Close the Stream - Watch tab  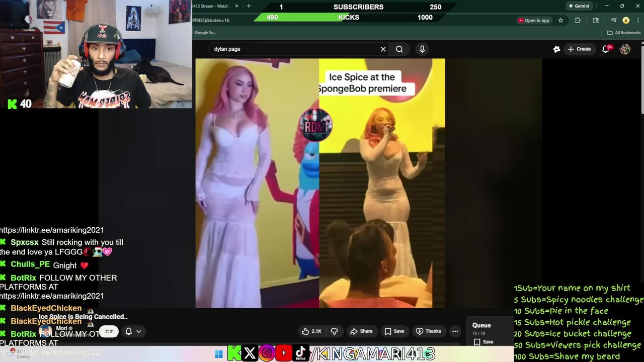tap(236, 6)
